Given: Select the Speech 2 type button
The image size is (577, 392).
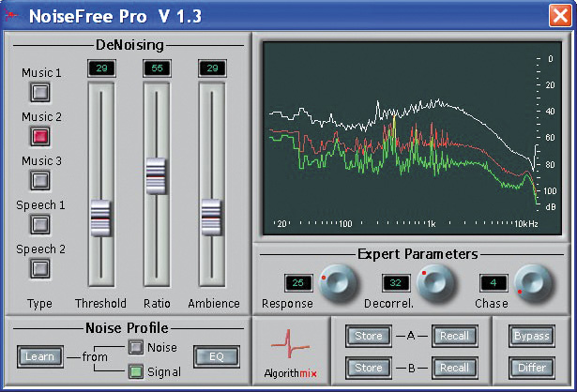Looking at the screenshot, I should 40,268.
